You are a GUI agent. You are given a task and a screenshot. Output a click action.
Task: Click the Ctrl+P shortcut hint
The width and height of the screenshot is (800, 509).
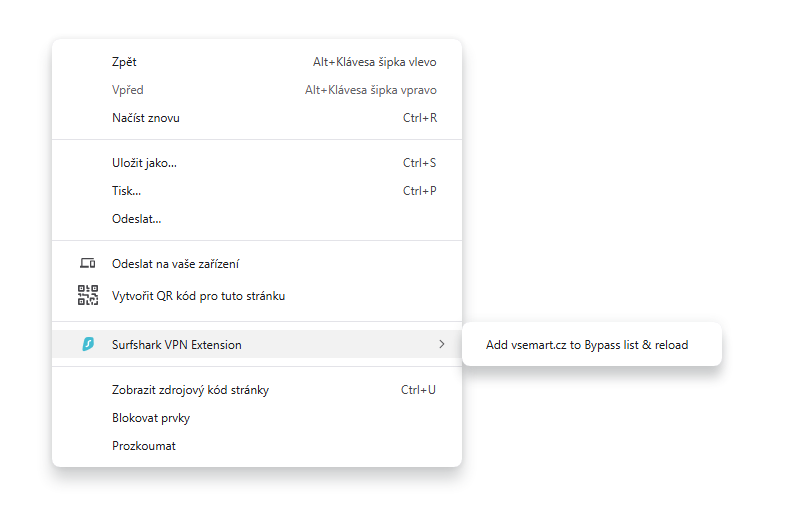click(x=419, y=191)
